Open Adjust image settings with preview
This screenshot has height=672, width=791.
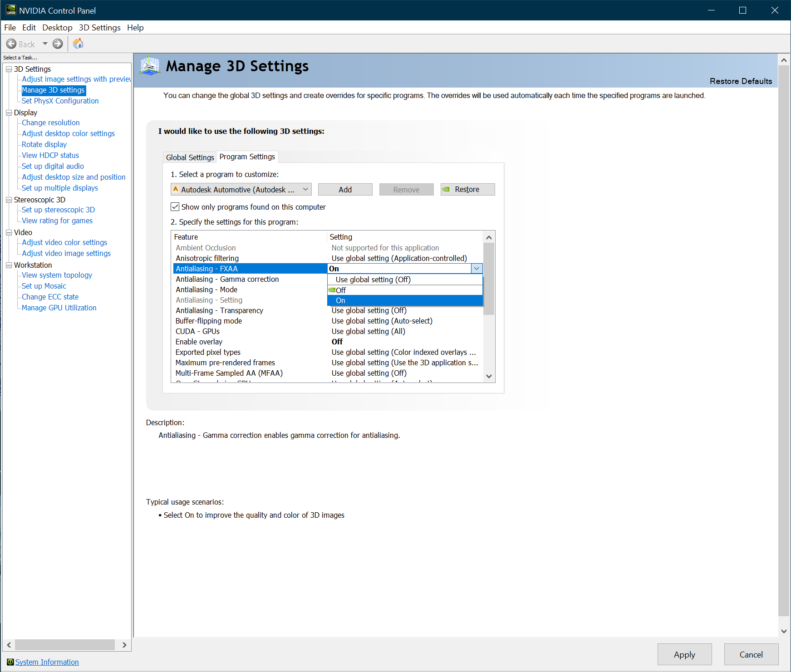point(76,79)
